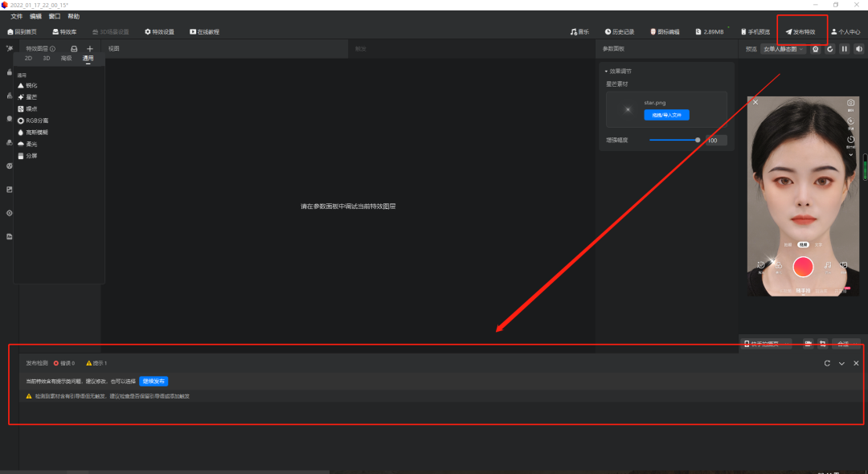Add a new effect layer with plus icon
This screenshot has width=868, height=474.
[90, 49]
